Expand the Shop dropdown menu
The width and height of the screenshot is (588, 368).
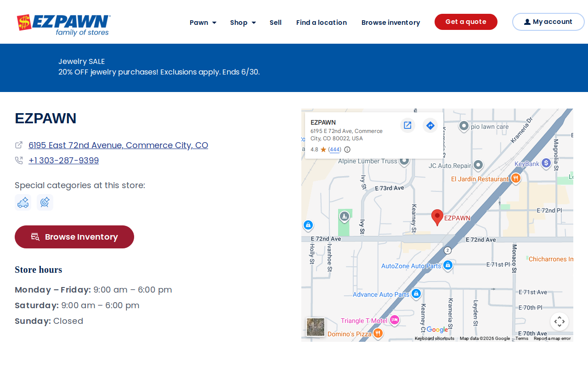tap(243, 23)
